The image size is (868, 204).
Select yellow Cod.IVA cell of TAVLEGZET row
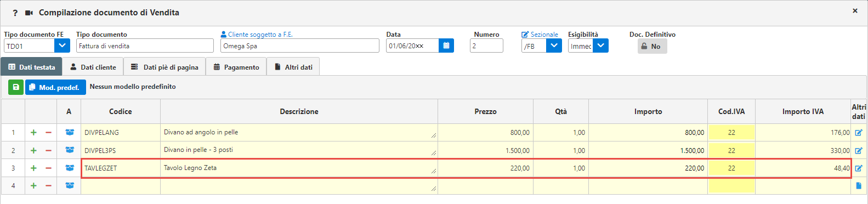(x=731, y=168)
